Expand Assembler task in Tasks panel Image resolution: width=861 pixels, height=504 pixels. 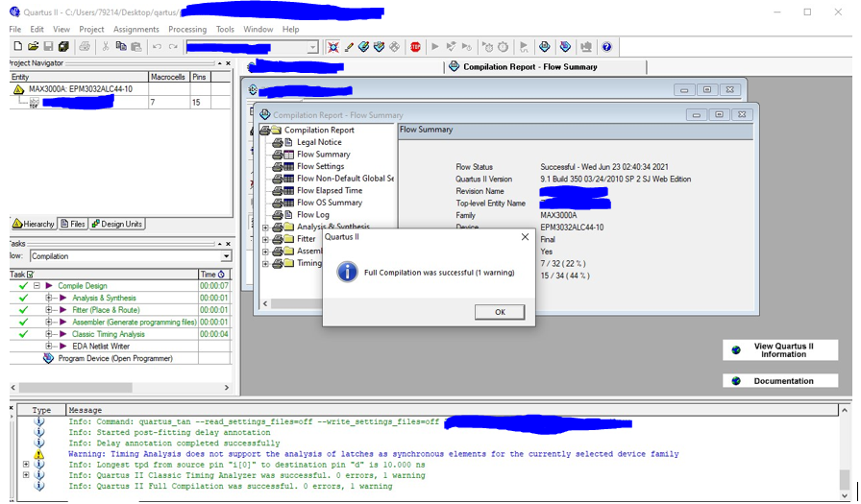[x=49, y=322]
